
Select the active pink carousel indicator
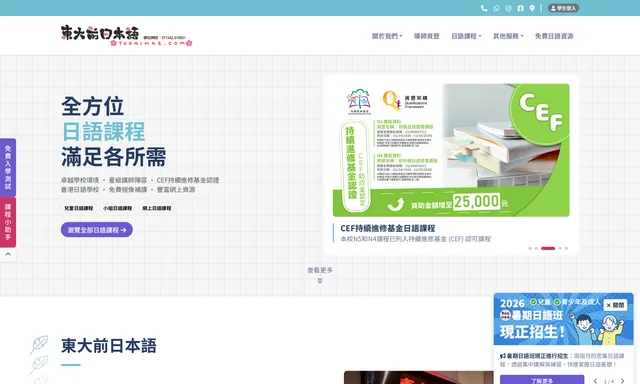[548, 248]
